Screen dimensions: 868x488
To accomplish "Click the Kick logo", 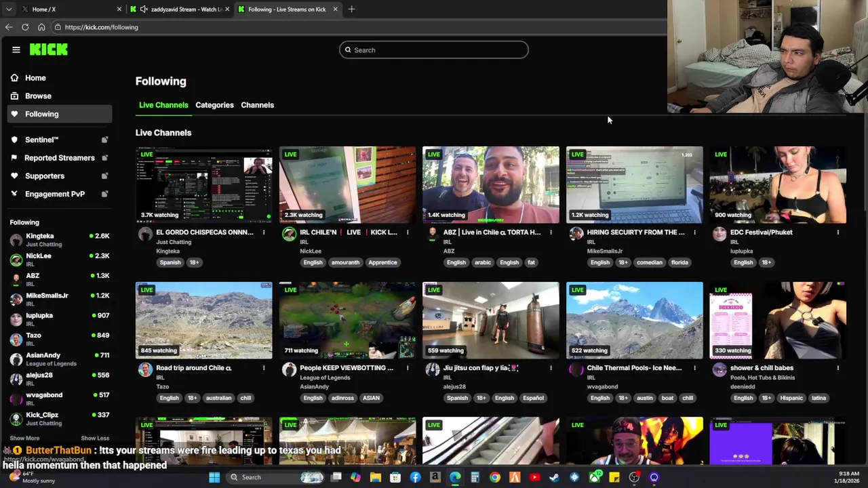I will coord(48,49).
